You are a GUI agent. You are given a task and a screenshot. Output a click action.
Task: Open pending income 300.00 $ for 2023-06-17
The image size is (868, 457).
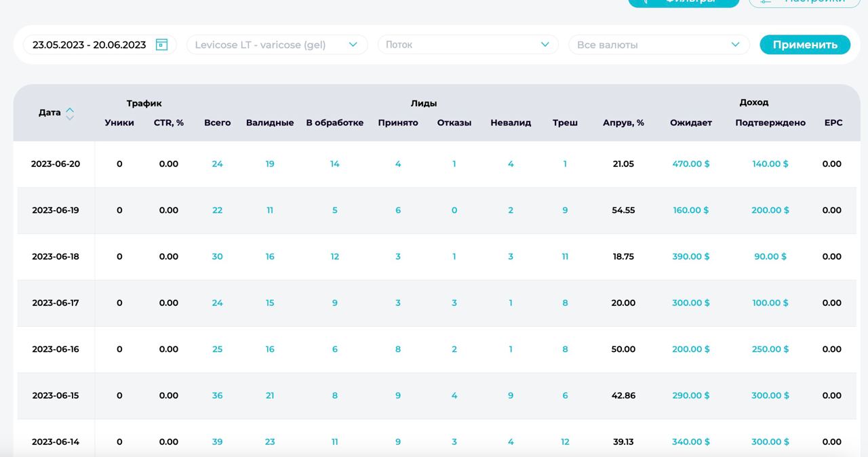691,303
